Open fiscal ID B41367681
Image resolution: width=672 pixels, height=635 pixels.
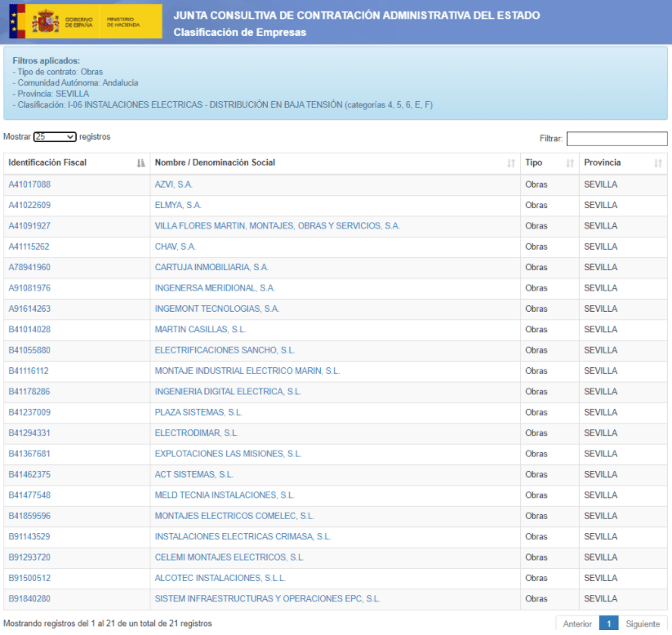click(29, 454)
